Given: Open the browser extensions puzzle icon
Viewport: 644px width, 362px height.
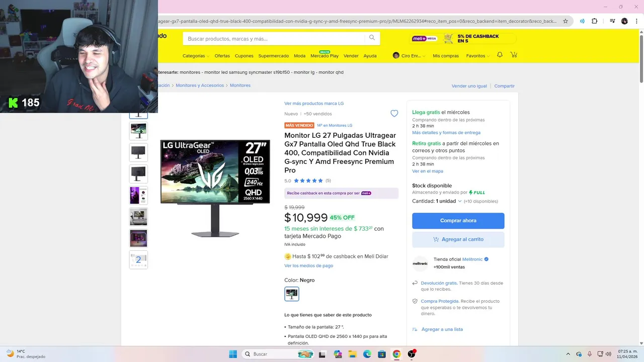Looking at the screenshot, I should 595,21.
